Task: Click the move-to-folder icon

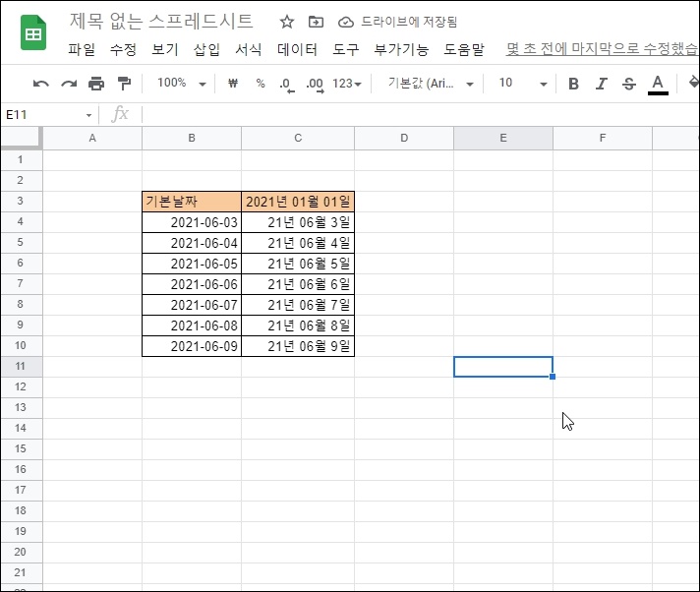Action: [x=316, y=22]
